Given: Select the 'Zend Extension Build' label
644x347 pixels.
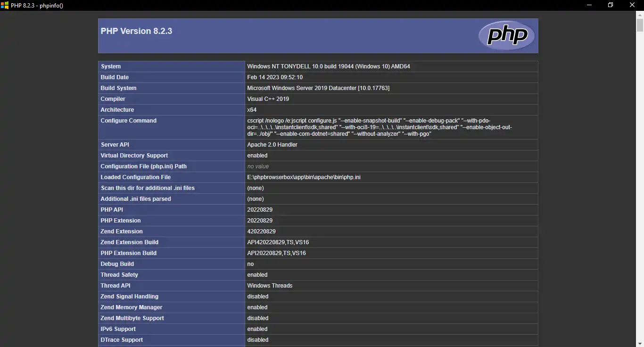Looking at the screenshot, I should (x=129, y=242).
